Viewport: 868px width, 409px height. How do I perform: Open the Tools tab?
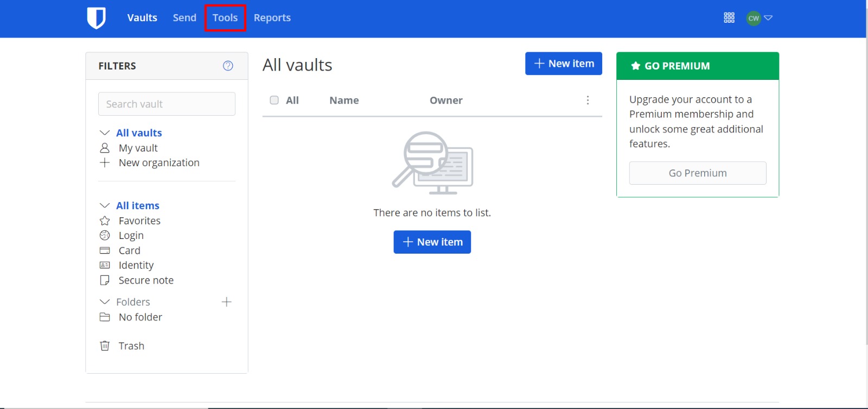225,18
